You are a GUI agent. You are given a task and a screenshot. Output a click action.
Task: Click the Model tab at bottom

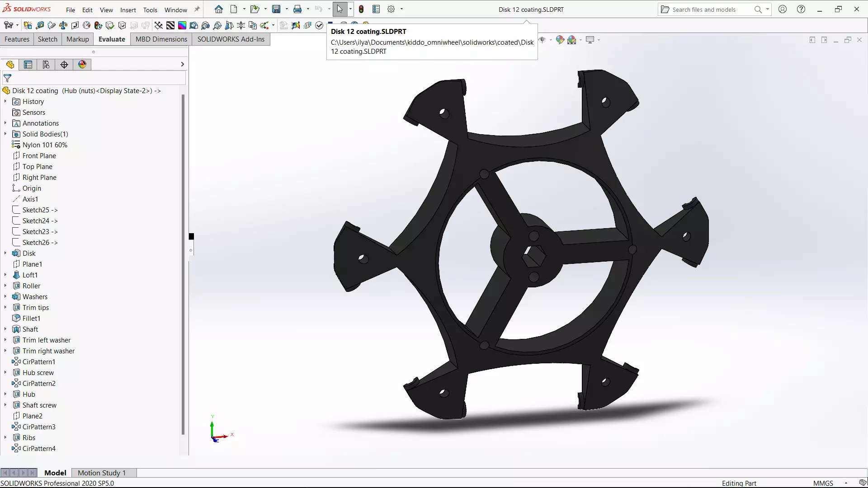[x=55, y=473]
